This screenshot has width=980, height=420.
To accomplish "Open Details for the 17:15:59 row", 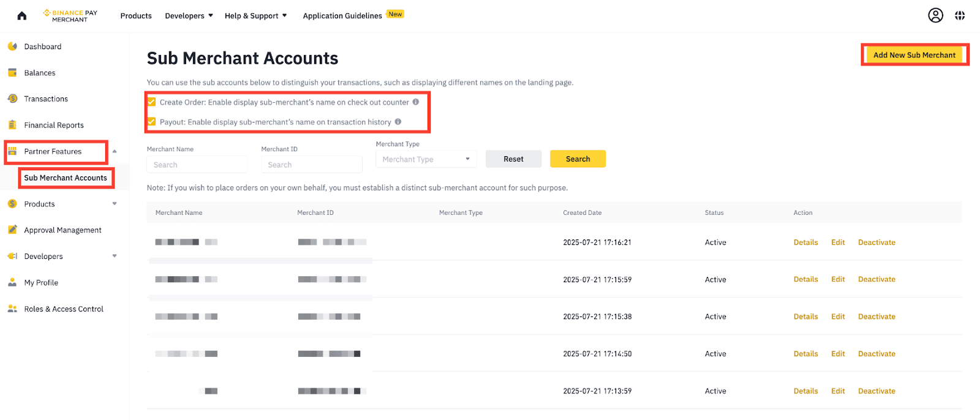I will [x=805, y=279].
